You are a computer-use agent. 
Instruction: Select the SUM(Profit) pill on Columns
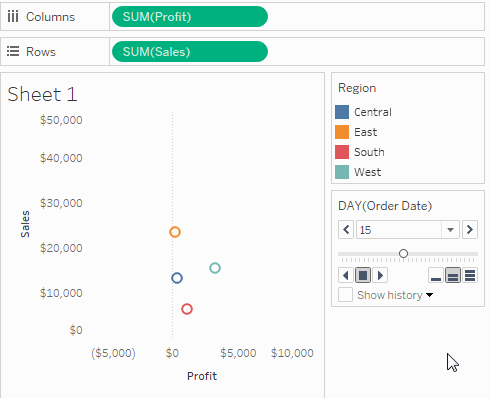pos(190,17)
